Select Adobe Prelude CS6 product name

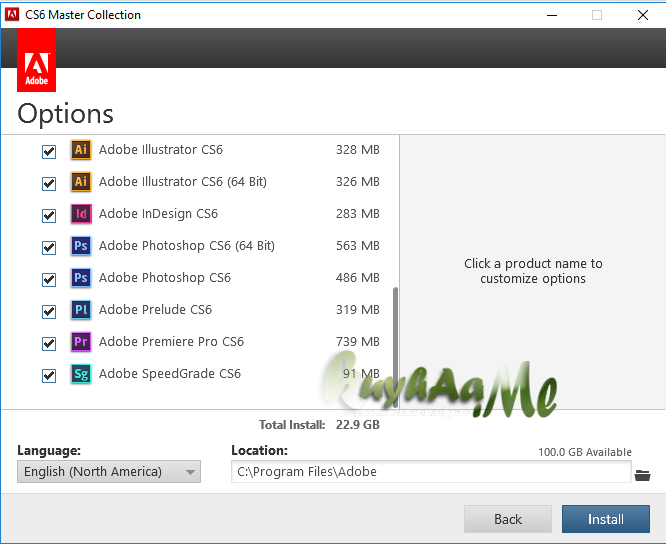155,310
